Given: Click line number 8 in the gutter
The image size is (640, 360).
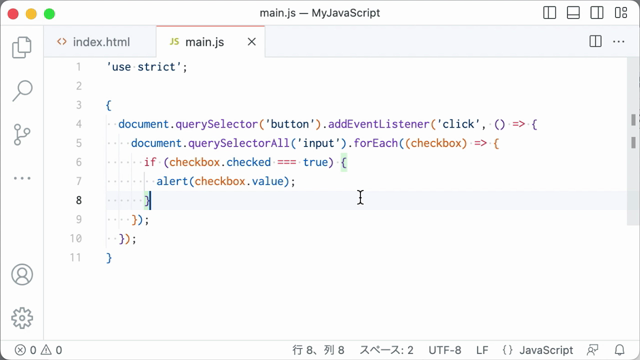Looking at the screenshot, I should coord(78,200).
